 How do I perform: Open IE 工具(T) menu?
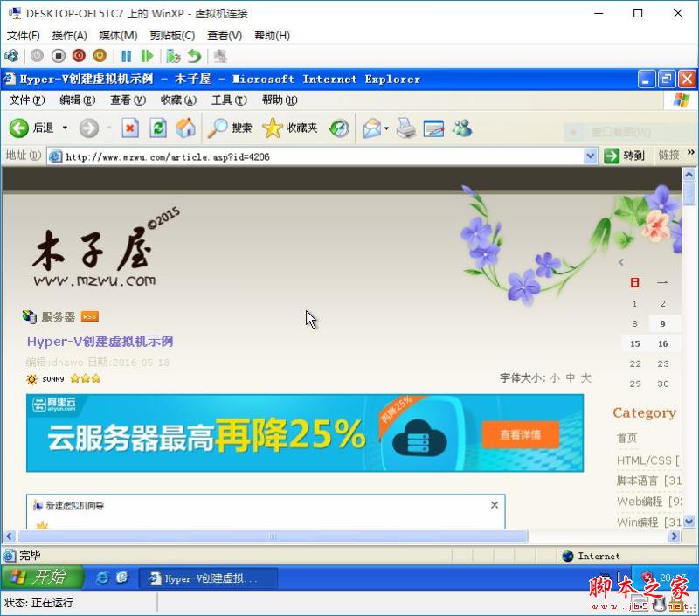click(229, 100)
